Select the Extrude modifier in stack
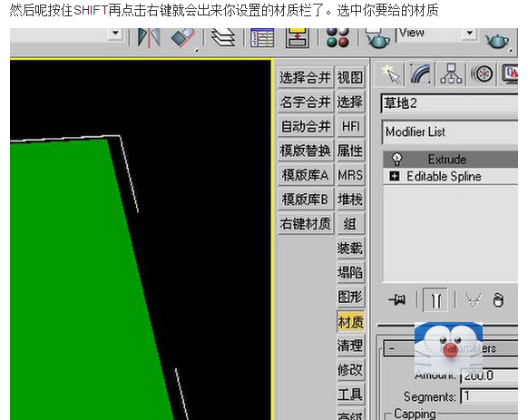This screenshot has height=420, width=528. [x=451, y=160]
